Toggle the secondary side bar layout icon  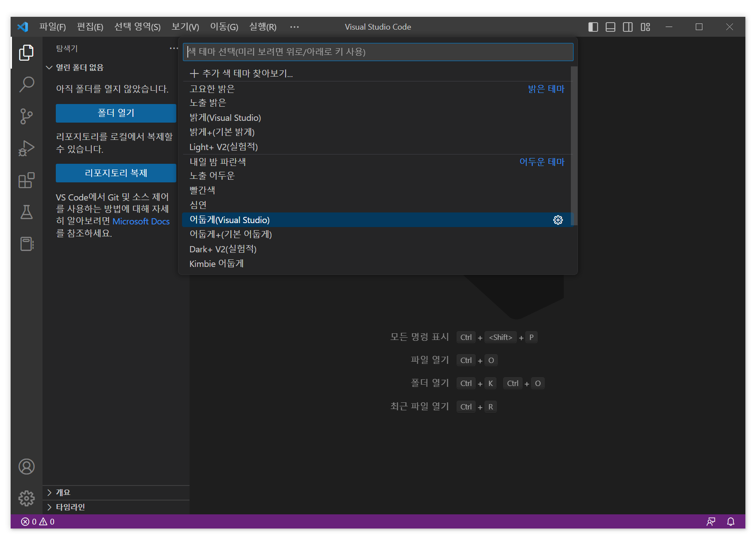[x=628, y=27]
